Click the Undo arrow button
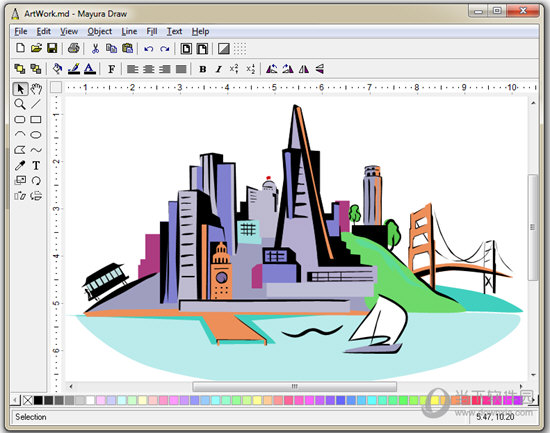Image resolution: width=550 pixels, height=433 pixels. click(149, 49)
